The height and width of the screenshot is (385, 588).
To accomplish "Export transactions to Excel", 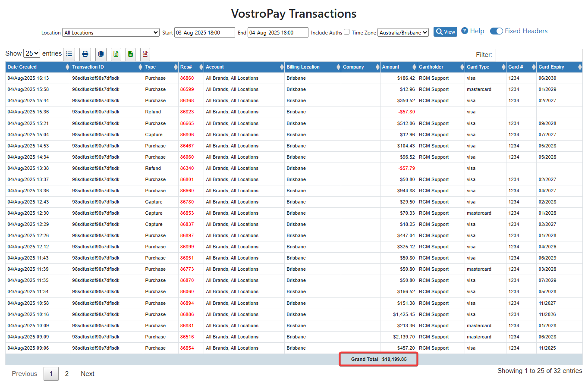I will click(116, 54).
